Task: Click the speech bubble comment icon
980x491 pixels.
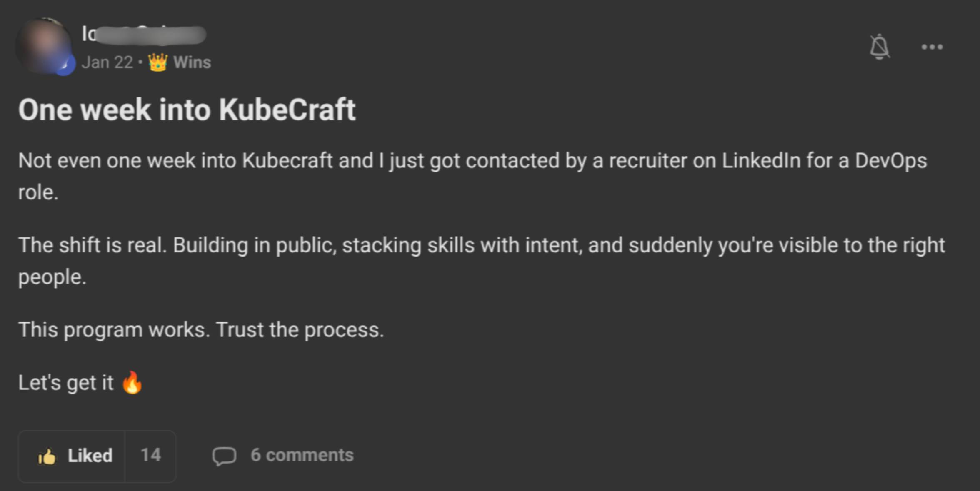Action: click(x=224, y=456)
